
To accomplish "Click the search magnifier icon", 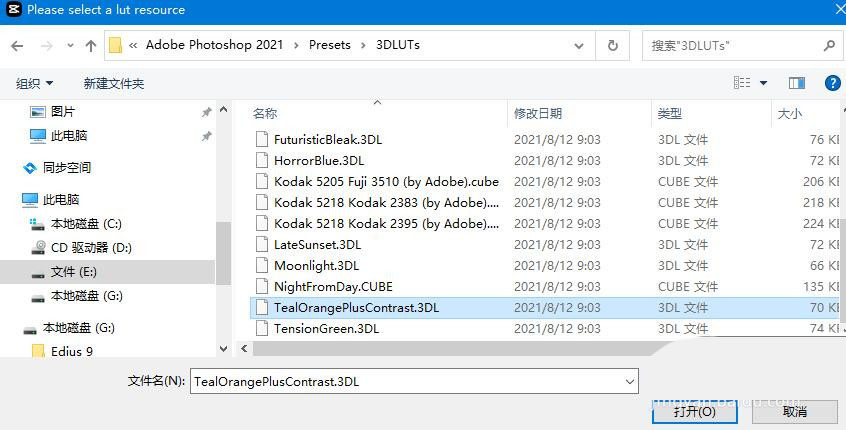I will coord(829,45).
